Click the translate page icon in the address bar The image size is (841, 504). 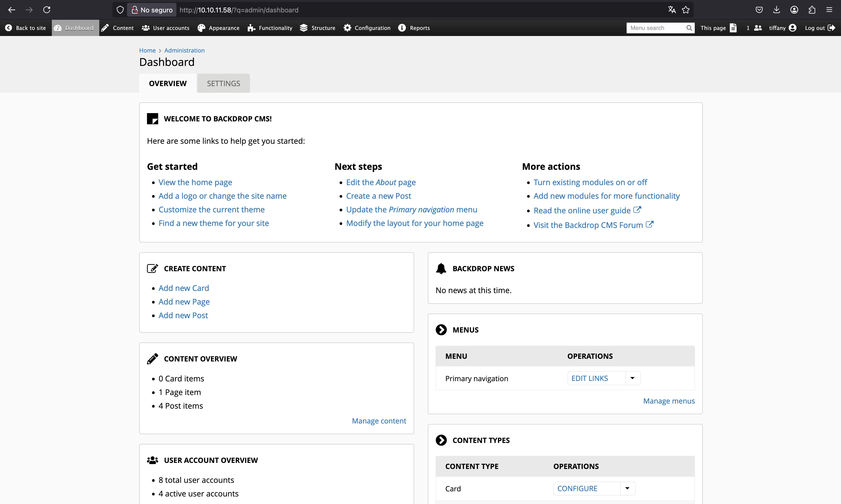pyautogui.click(x=671, y=10)
